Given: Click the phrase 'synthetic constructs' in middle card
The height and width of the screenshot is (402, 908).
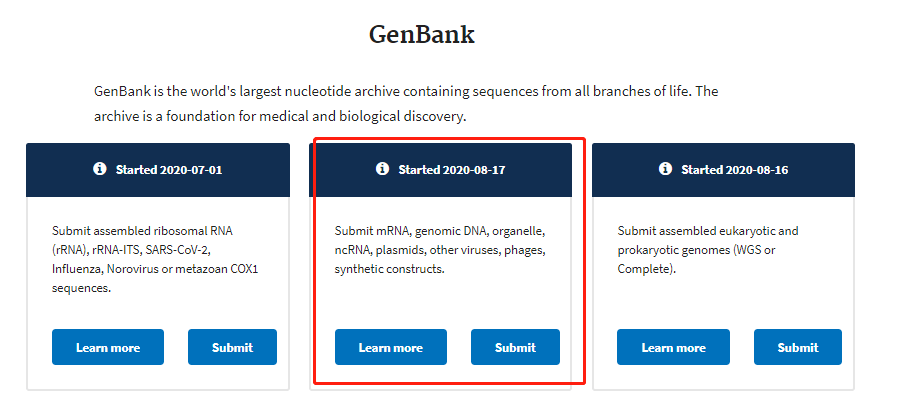Looking at the screenshot, I should click(x=389, y=269).
